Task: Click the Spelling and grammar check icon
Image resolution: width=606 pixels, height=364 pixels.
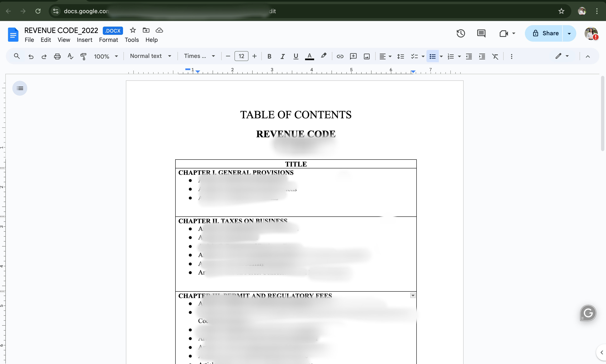Action: point(70,56)
